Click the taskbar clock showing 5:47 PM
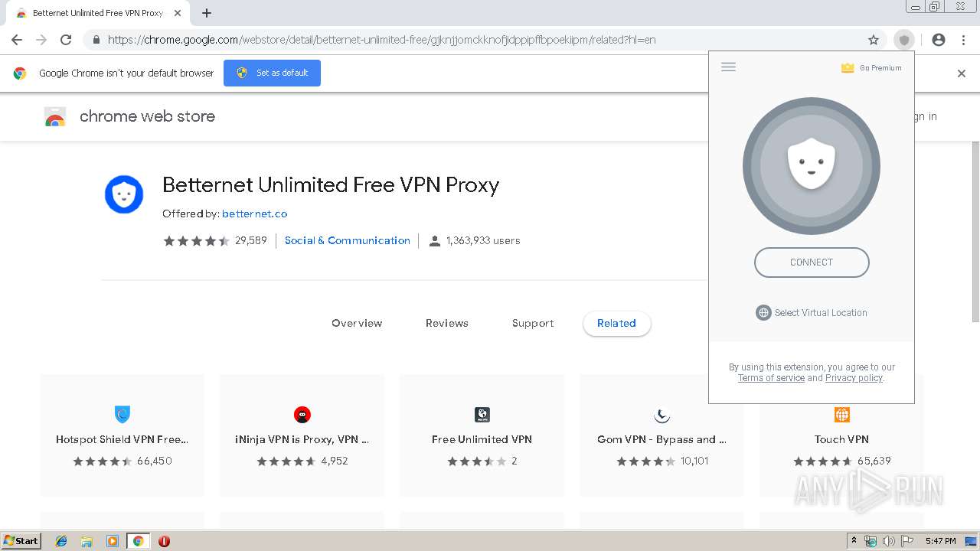Image resolution: width=980 pixels, height=551 pixels. coord(940,541)
